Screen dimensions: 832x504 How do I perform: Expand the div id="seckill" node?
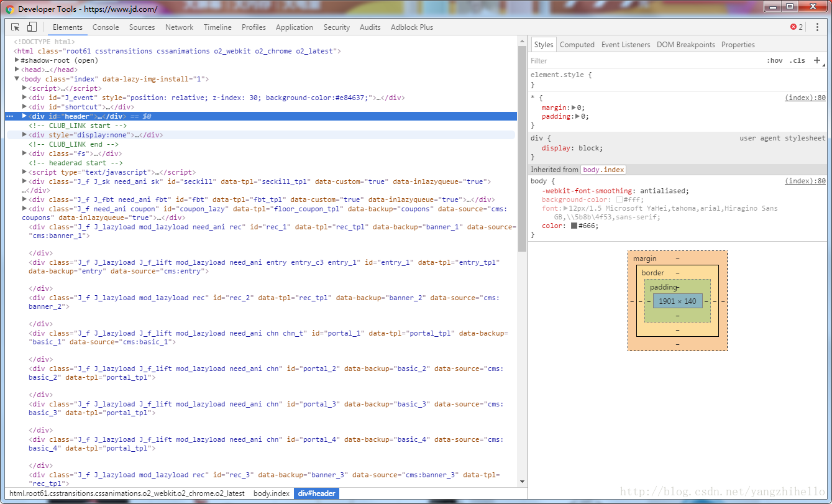[x=24, y=181]
